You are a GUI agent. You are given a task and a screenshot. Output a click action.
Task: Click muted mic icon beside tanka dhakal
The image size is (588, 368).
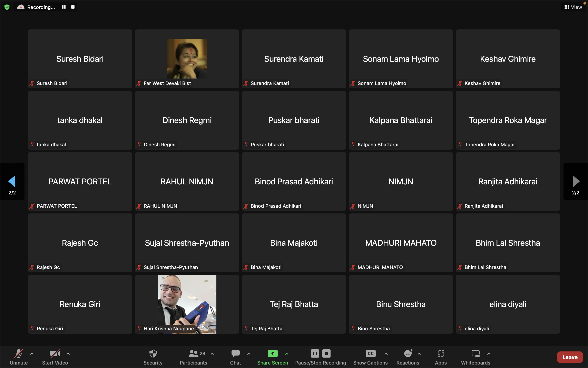[32, 145]
